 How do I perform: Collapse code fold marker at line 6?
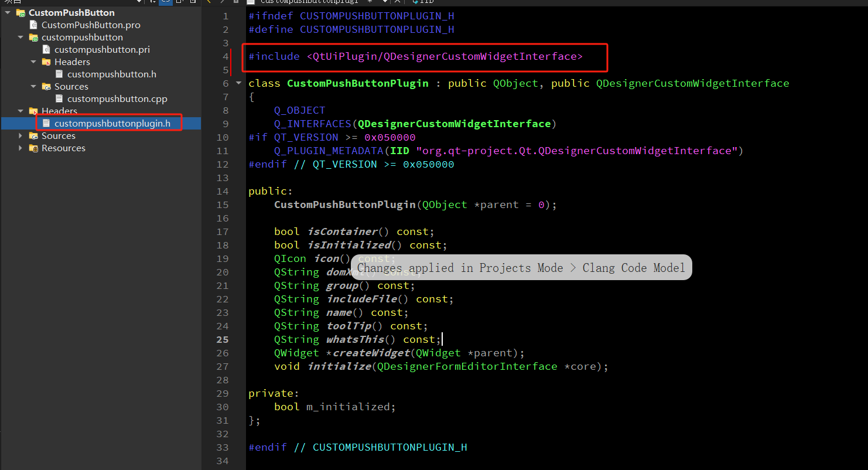pos(238,83)
